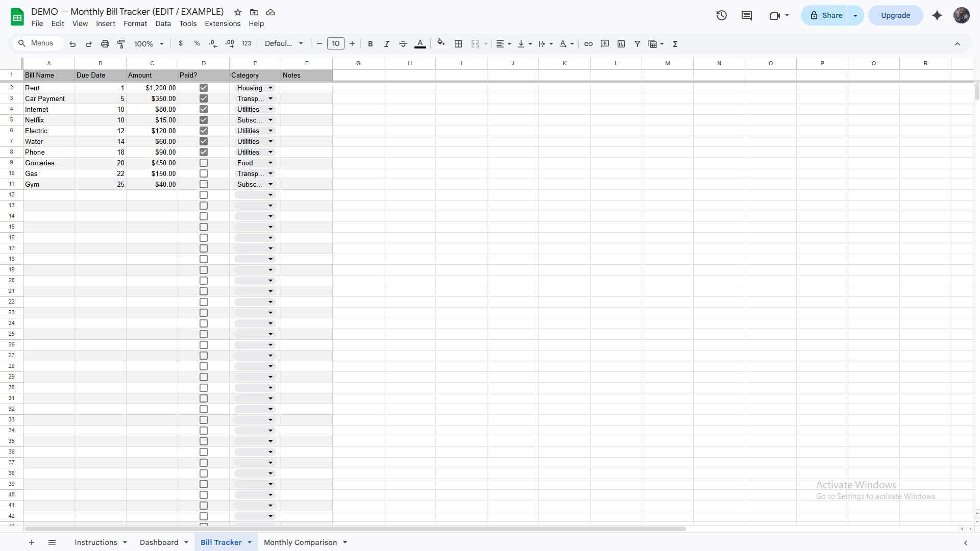Click the Upgrade button
Image resolution: width=980 pixels, height=551 pixels.
[895, 15]
